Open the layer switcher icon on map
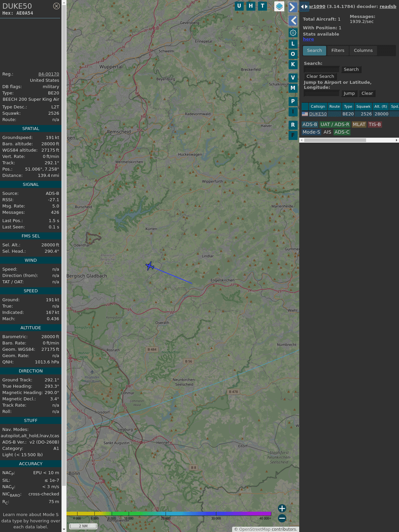 [x=279, y=6]
